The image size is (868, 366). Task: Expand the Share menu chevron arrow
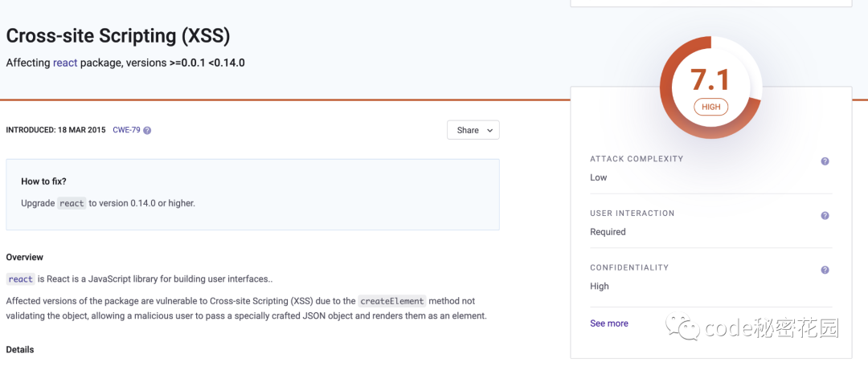point(489,131)
